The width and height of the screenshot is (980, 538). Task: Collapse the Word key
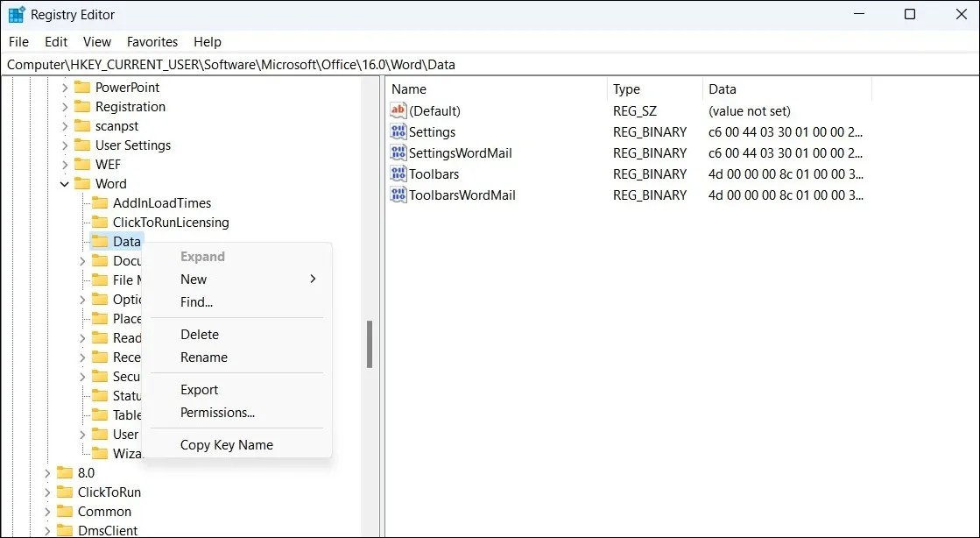click(65, 184)
